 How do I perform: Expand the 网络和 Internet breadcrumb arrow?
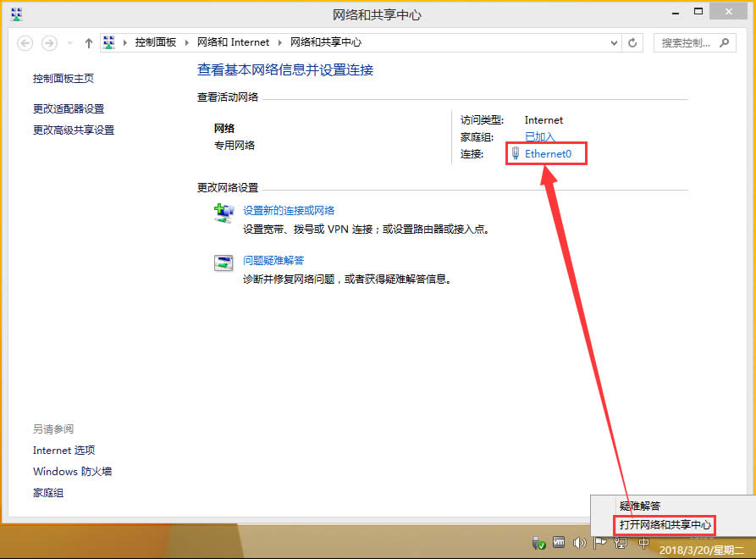[279, 42]
